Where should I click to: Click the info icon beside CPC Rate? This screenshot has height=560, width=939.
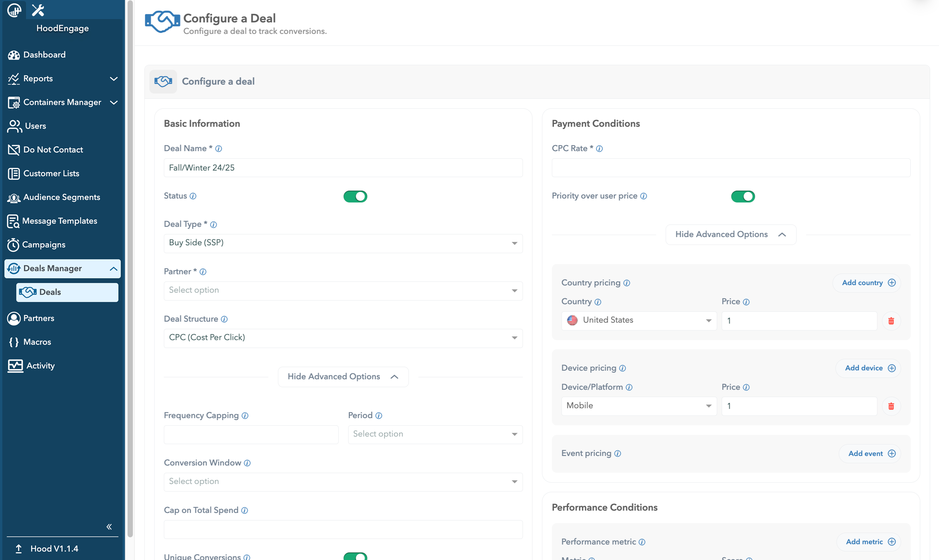[x=599, y=149]
